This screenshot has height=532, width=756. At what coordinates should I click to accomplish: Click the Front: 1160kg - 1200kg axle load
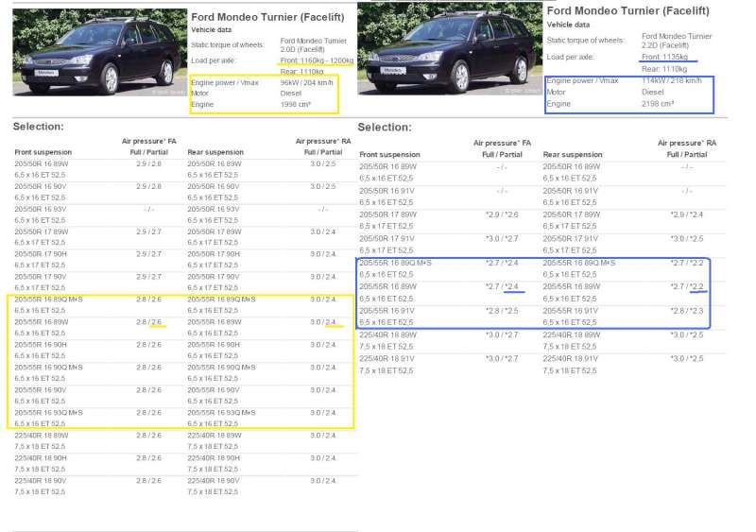(317, 60)
